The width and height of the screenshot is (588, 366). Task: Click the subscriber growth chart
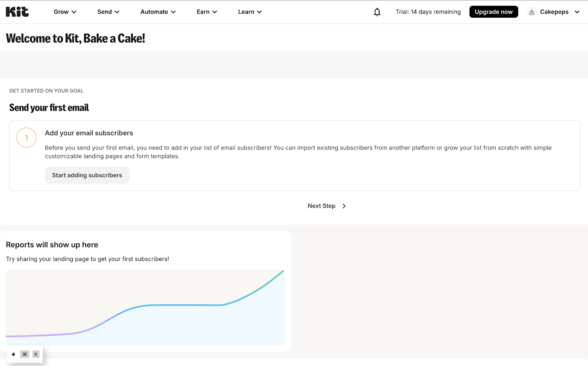pos(145,308)
